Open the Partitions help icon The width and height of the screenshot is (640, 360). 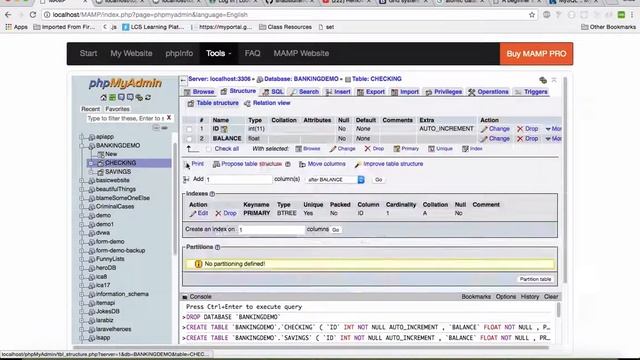tap(218, 247)
